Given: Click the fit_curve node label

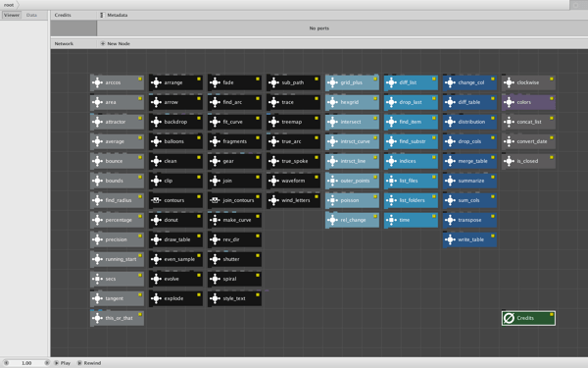Looking at the screenshot, I should tap(233, 122).
